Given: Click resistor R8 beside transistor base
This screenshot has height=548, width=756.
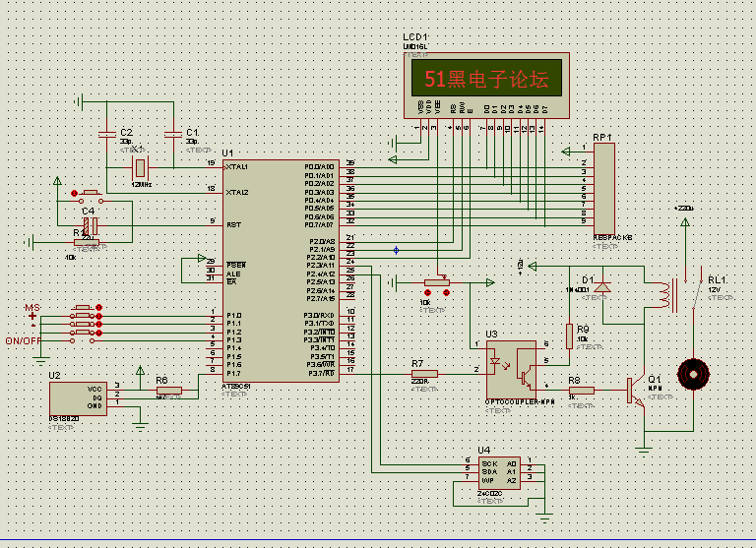Looking at the screenshot, I should coord(582,390).
